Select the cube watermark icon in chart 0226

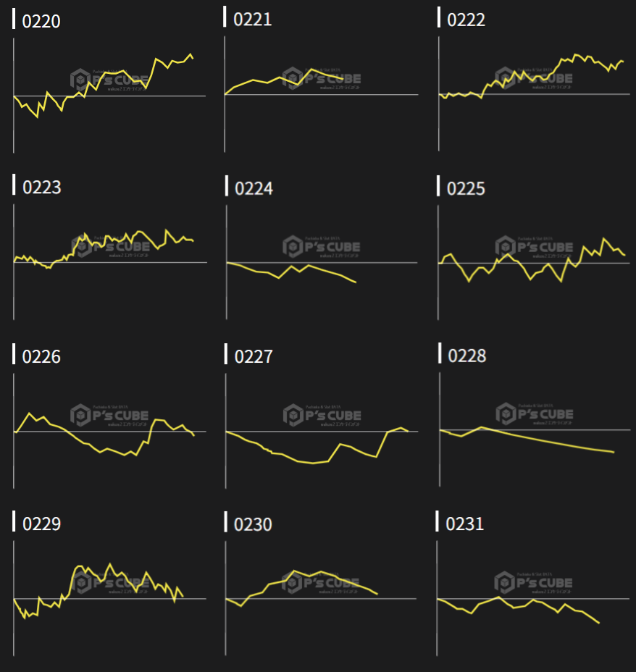click(80, 416)
